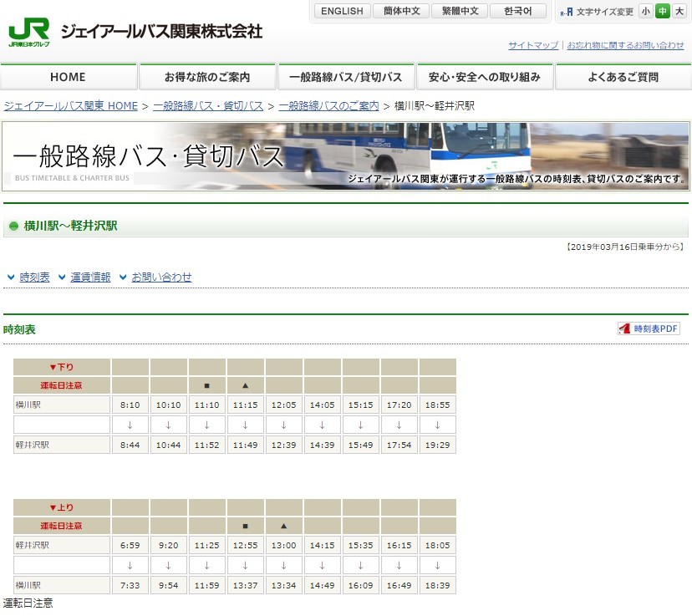Image resolution: width=692 pixels, height=616 pixels.
Task: Switch font size to 大
Action: (681, 12)
